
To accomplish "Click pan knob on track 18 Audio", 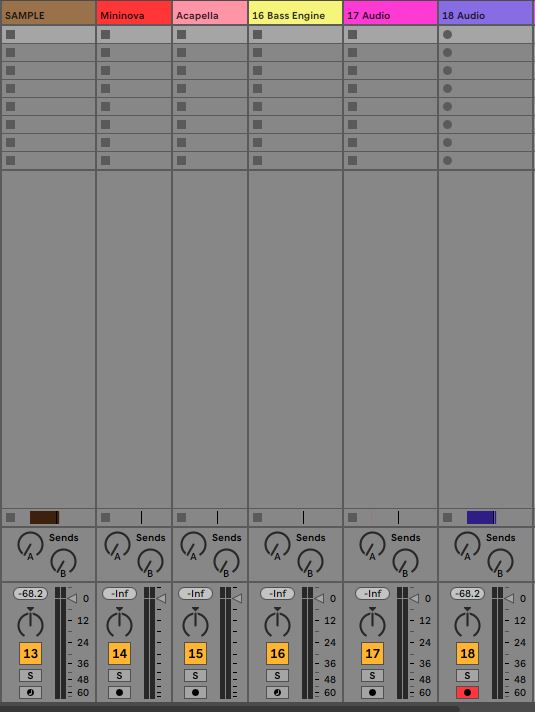I will (x=467, y=623).
